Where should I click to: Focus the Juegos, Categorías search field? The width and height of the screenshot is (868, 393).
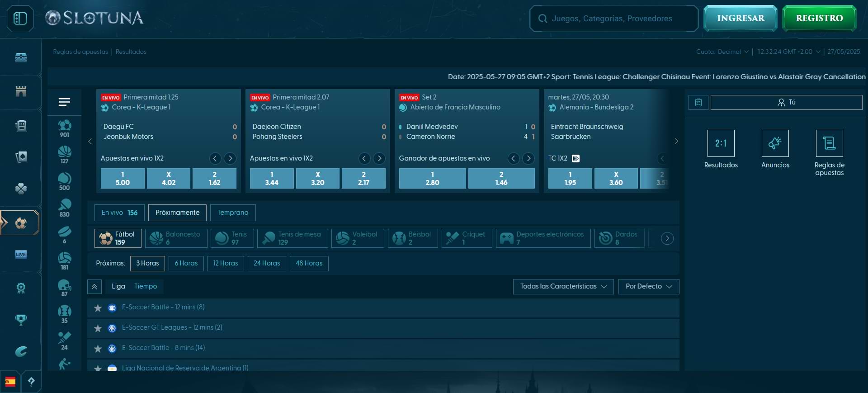(x=614, y=19)
